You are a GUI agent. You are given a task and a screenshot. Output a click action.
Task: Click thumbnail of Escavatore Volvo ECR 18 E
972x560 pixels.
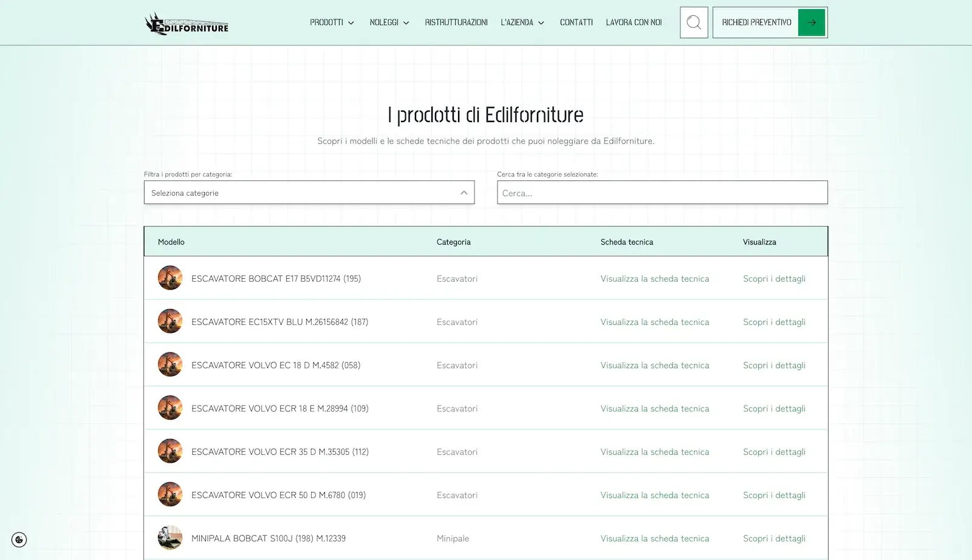click(x=170, y=408)
